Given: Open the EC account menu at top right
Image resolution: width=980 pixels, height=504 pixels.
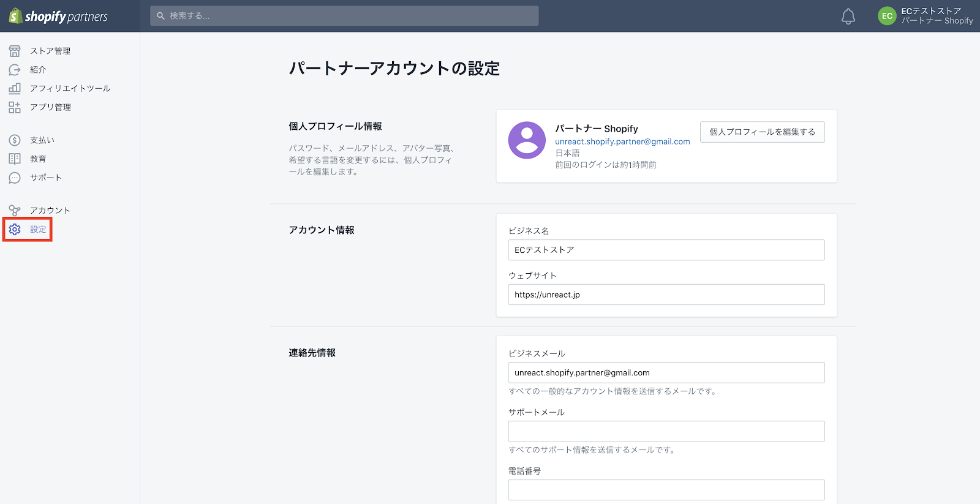Looking at the screenshot, I should pos(925,16).
